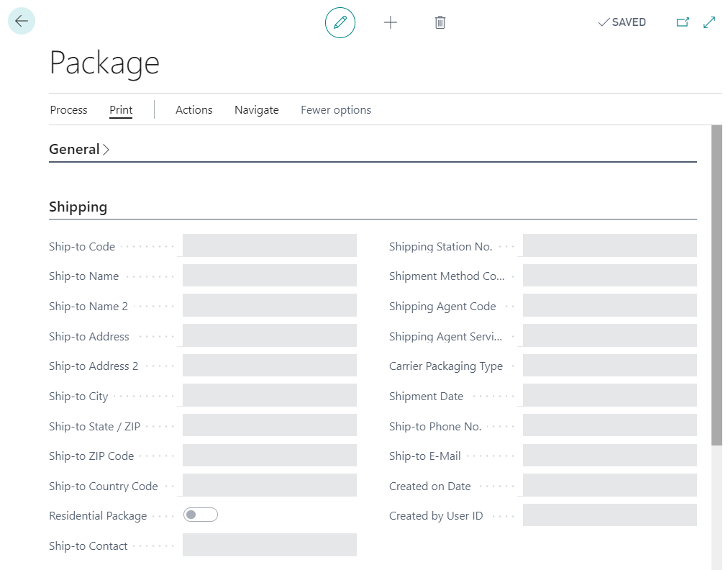
Task: Open page in new window icon
Action: tap(683, 22)
